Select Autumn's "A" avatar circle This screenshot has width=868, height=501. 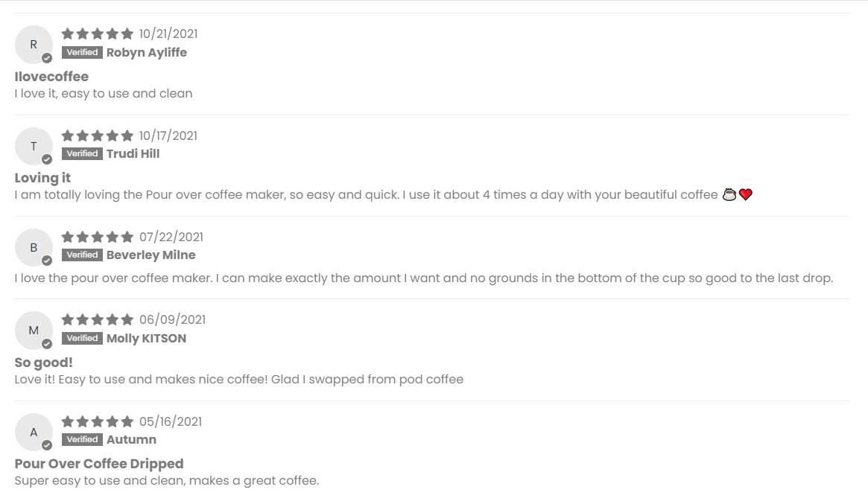(x=34, y=432)
